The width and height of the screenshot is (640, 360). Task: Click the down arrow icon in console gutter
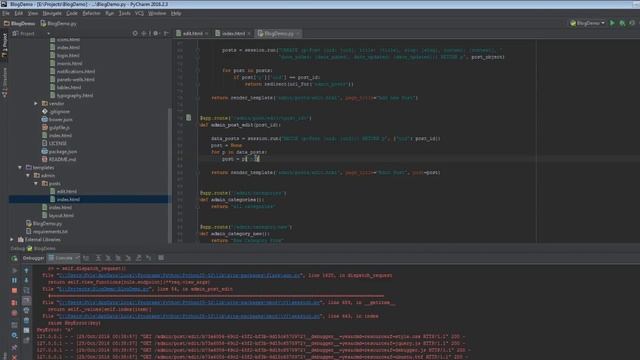[27, 280]
